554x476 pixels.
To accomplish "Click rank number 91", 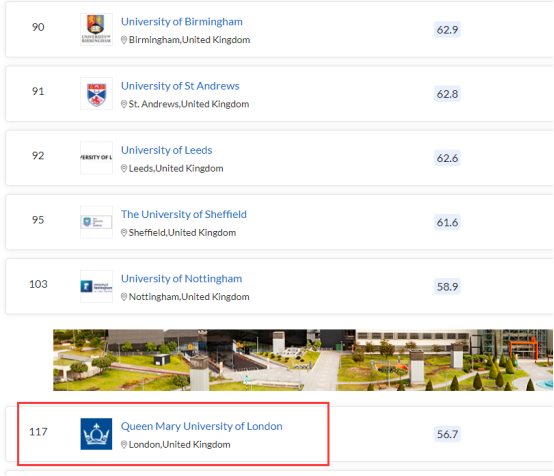I will (x=38, y=92).
